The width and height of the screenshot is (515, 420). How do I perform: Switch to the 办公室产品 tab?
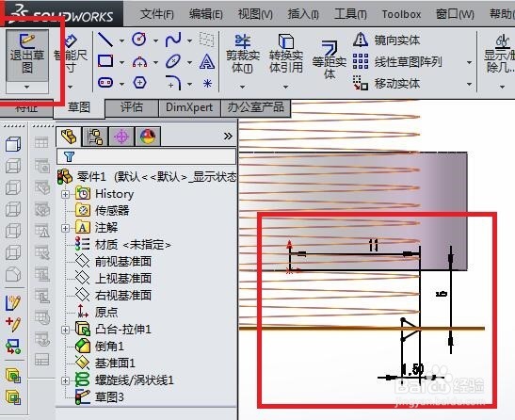pos(256,107)
